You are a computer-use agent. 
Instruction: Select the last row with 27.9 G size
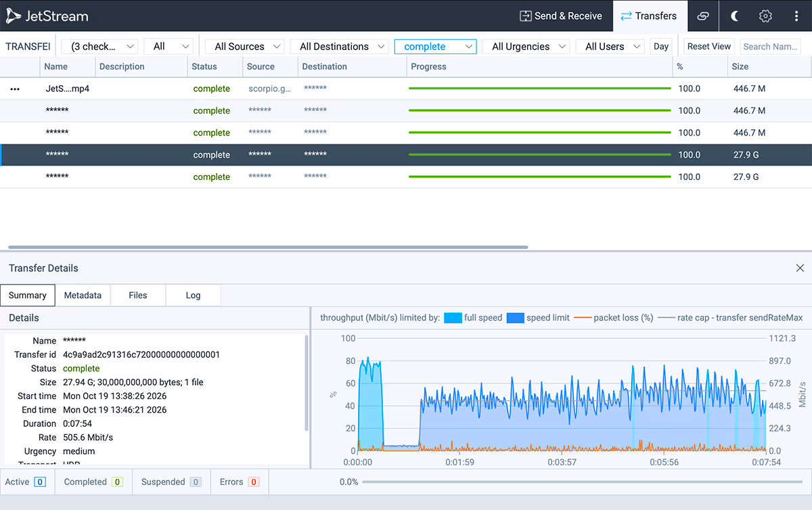pyautogui.click(x=406, y=177)
